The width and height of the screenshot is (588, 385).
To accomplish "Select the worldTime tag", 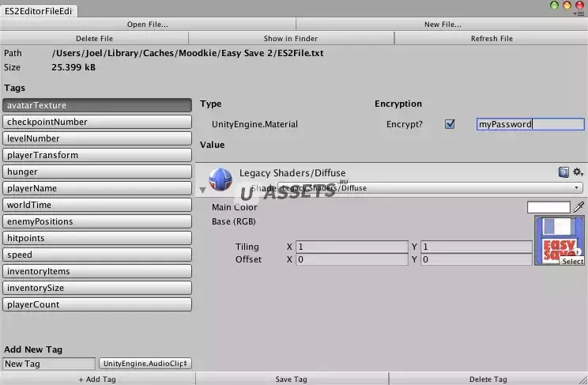I will tap(97, 205).
